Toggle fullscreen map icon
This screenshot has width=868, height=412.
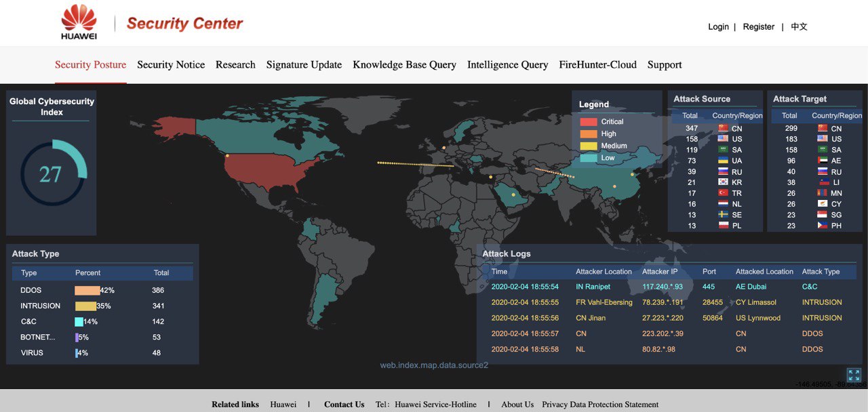pos(854,375)
